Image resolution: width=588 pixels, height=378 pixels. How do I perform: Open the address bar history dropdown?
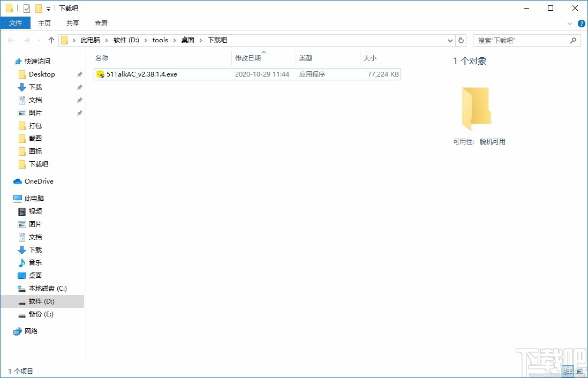tap(450, 41)
